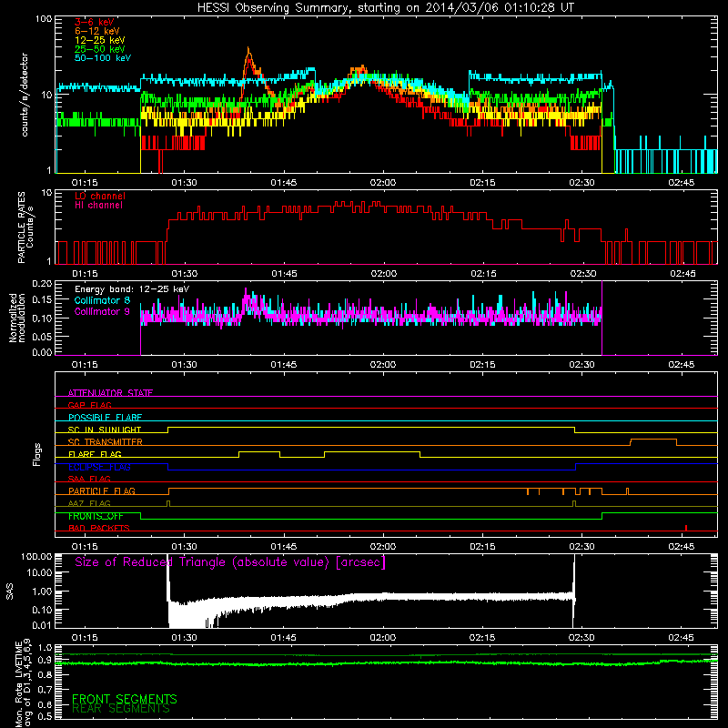This screenshot has height=728, width=728.
Task: Click the GAP FLAG label
Action: tap(89, 405)
